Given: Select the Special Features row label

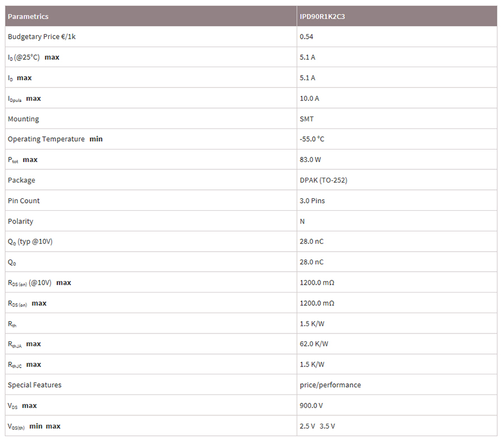Looking at the screenshot, I should pos(35,385).
